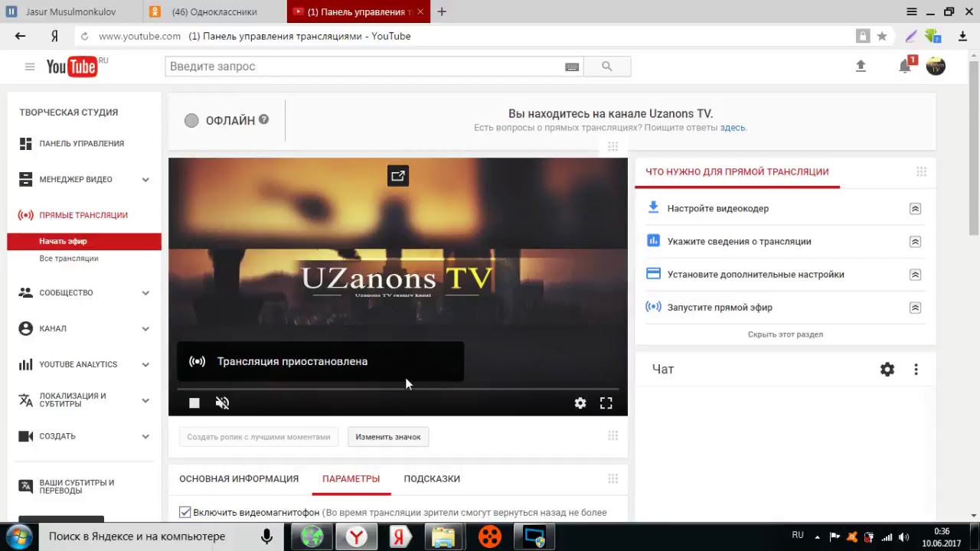
Task: Click the upload video arrow icon
Action: pyautogui.click(x=861, y=67)
